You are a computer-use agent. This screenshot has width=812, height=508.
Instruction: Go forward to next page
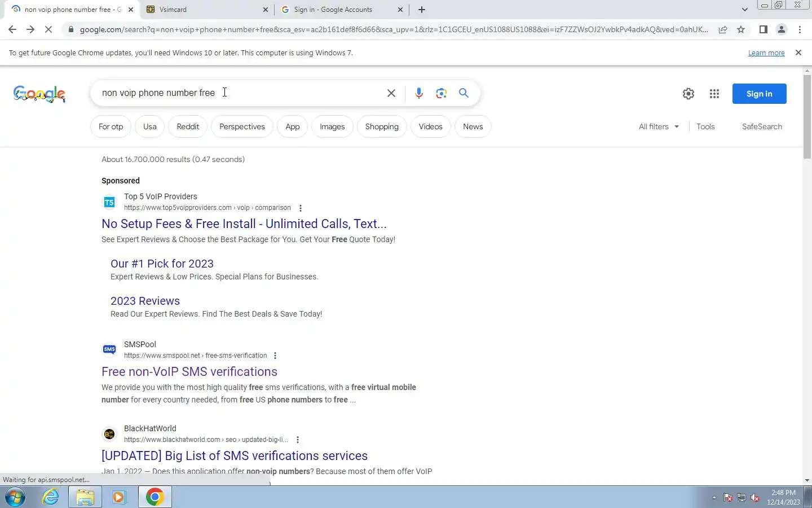(x=30, y=29)
